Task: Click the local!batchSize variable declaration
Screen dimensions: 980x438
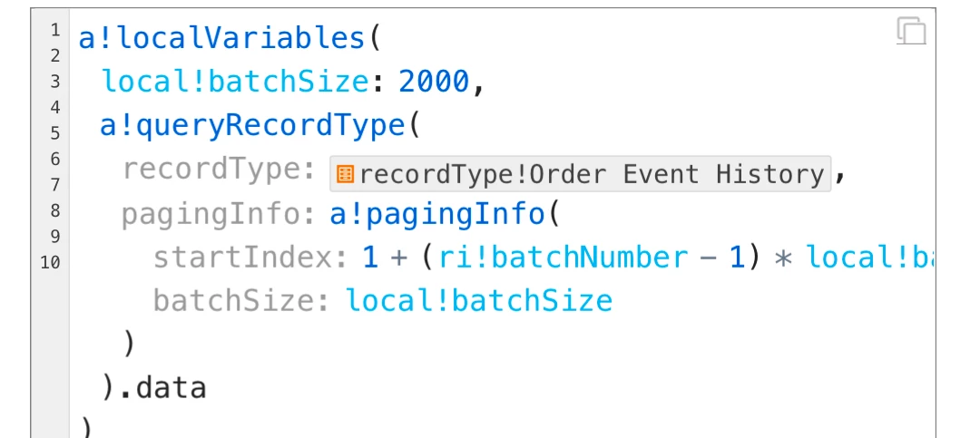Action: (x=235, y=82)
